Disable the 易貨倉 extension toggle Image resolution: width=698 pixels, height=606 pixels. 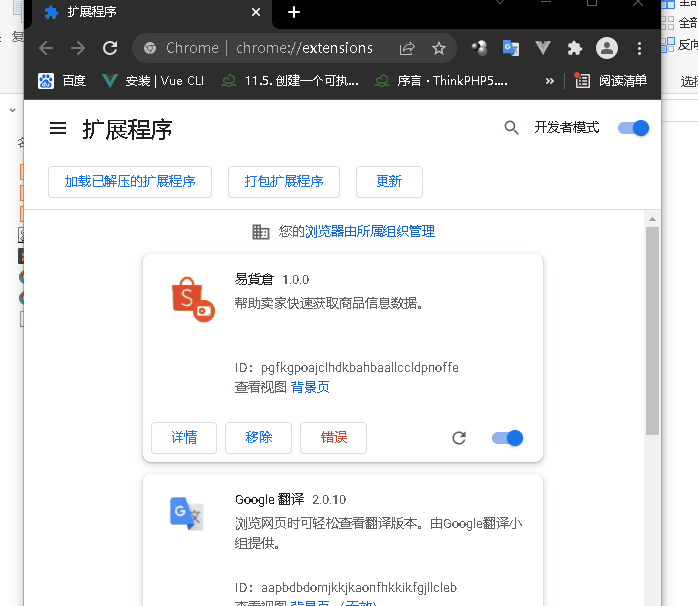(x=507, y=438)
